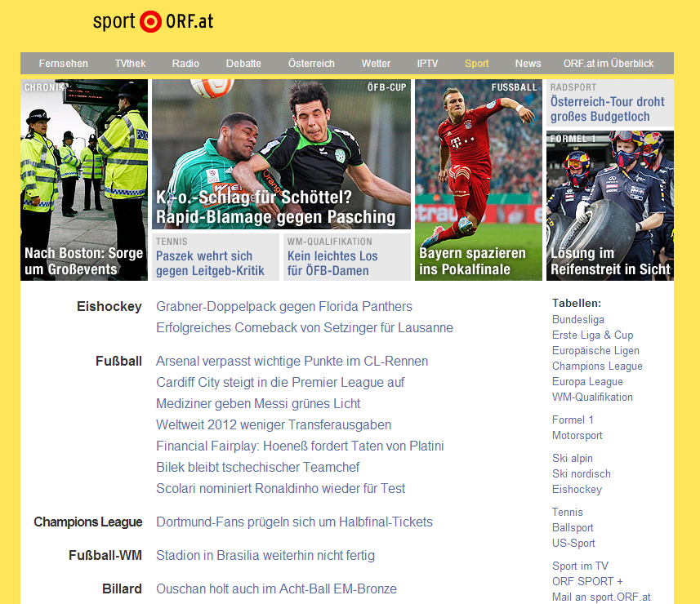The width and height of the screenshot is (700, 604).
Task: Open Europa League table link
Action: click(587, 381)
